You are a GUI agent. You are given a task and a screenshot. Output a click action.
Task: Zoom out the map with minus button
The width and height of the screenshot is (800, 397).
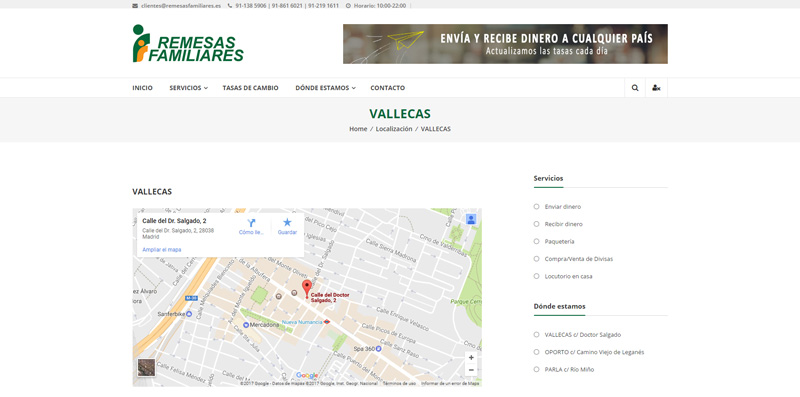[x=471, y=370]
